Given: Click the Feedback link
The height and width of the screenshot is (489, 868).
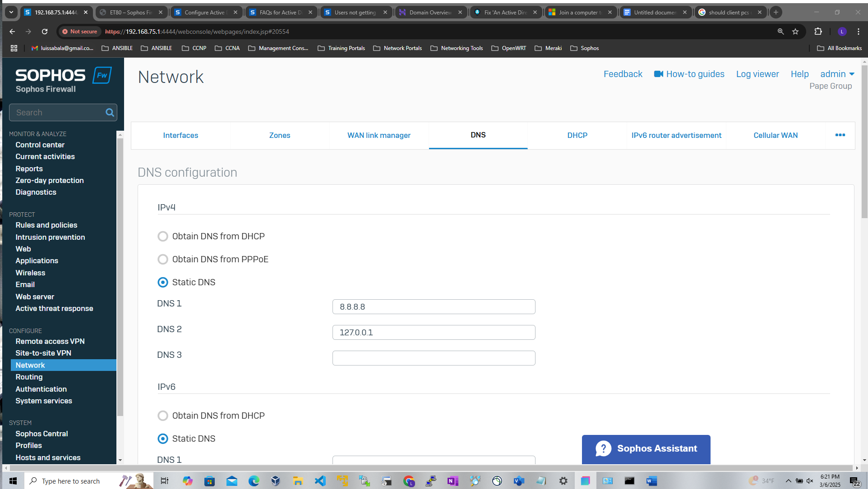Looking at the screenshot, I should point(623,74).
